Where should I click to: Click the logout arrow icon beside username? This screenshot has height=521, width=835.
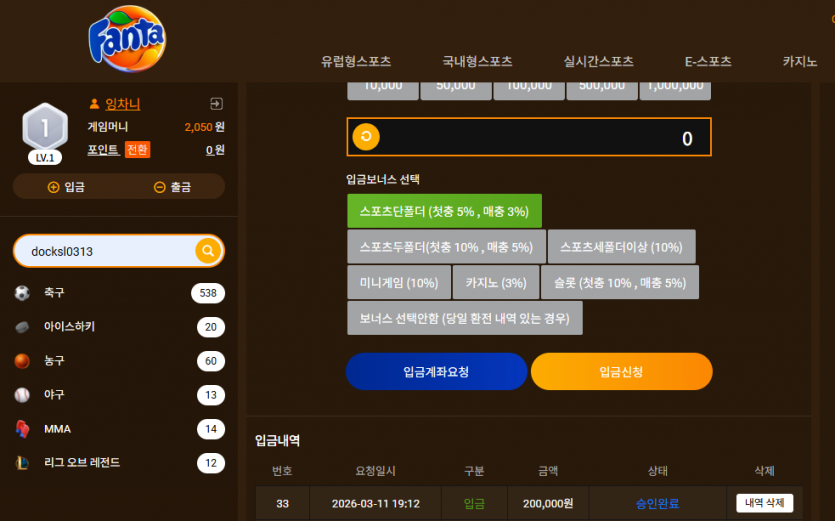[216, 103]
